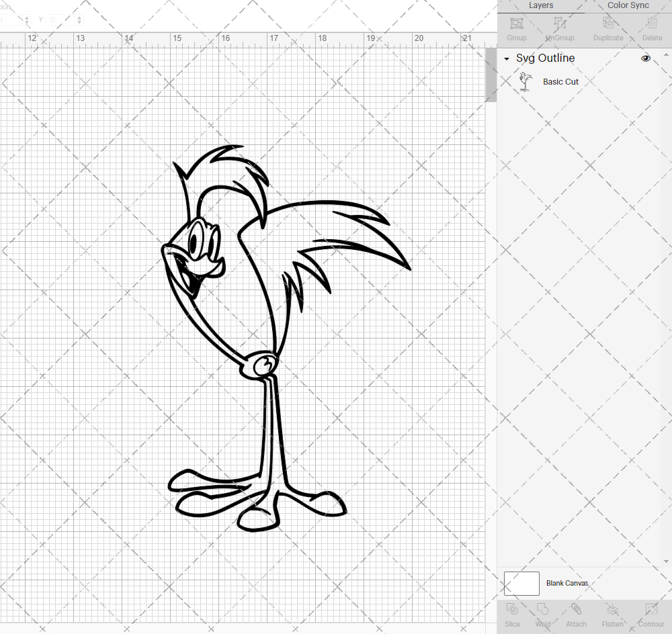
Task: Click the roadrunner layer thumbnail
Action: 526,81
